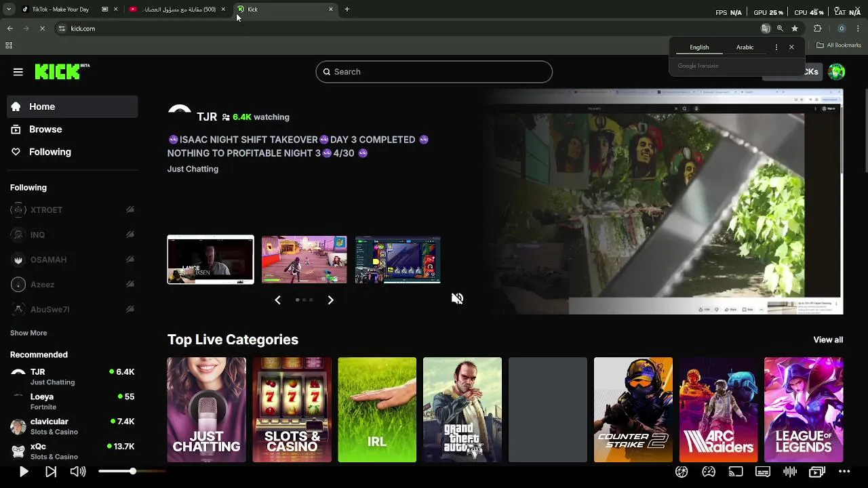Viewport: 868px width, 488px height.
Task: Open the All Bookmarks folder
Action: coord(839,45)
